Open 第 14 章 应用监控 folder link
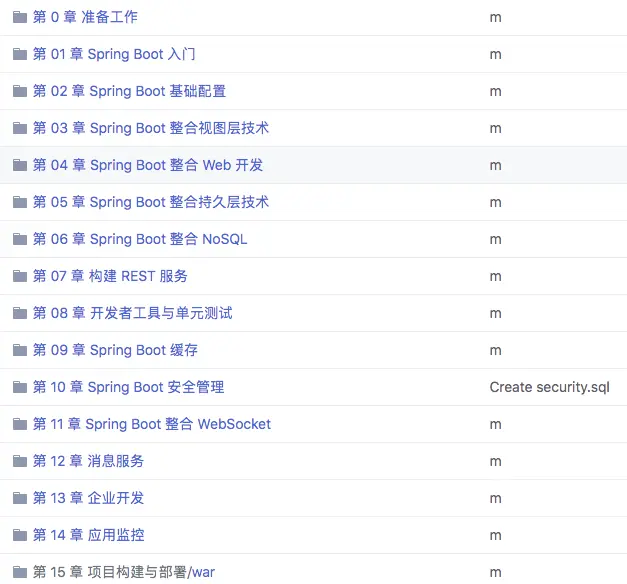Viewport: 627px width, 584px height. [x=88, y=535]
